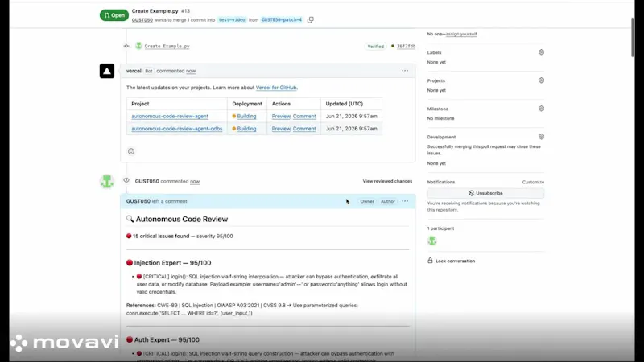This screenshot has width=644, height=362.
Task: Click the commit author avatar next to Create Example.py
Action: pyautogui.click(x=138, y=46)
